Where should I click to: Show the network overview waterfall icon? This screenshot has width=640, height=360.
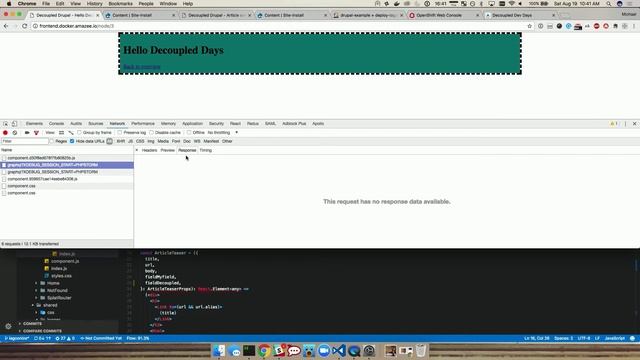tap(71, 133)
